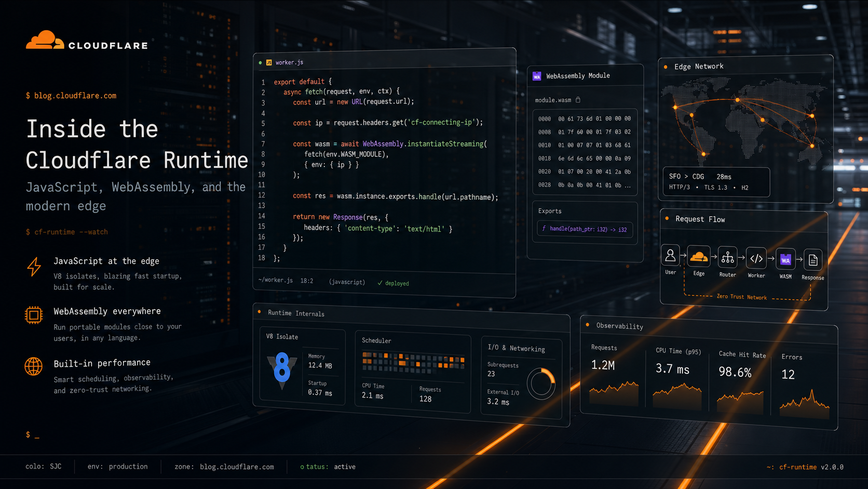Screen dimensions: 868x489
Task: Select the User icon in Request Flow
Action: point(670,256)
